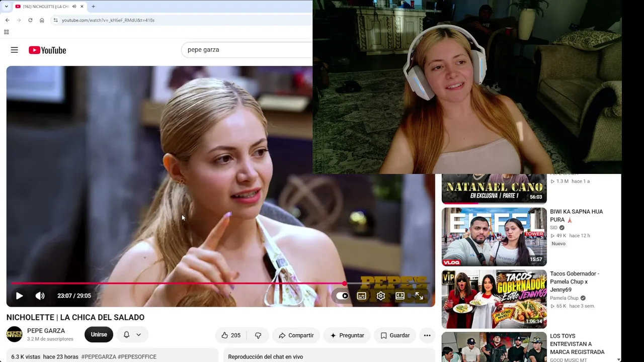Viewport: 644px width, 362px height.
Task: Open the PEPE GARZA channel name link
Action: pos(46,331)
